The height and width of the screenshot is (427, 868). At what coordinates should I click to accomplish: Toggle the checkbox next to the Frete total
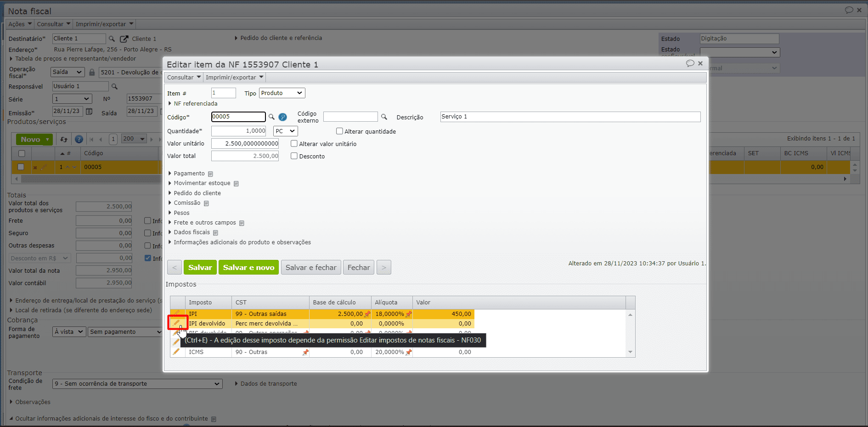tap(148, 221)
